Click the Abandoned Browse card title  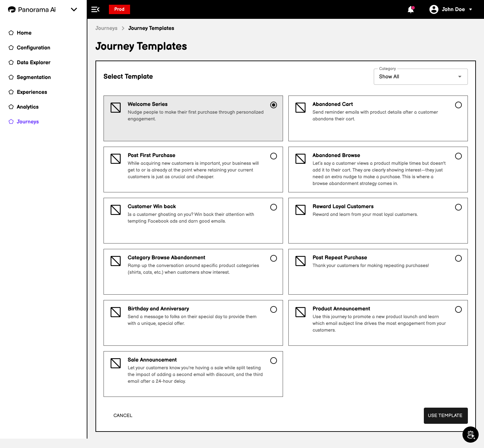point(336,155)
